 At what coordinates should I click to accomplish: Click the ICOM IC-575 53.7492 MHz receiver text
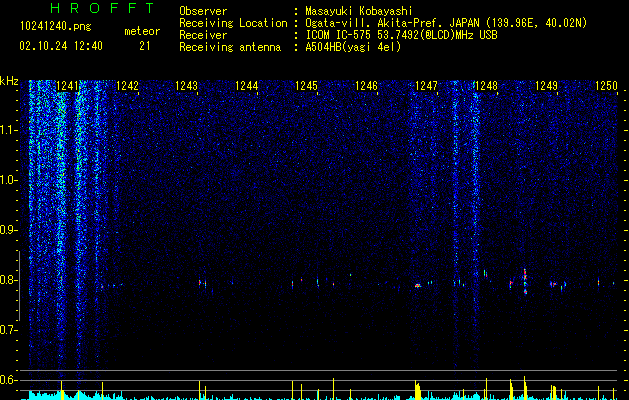tap(401, 35)
